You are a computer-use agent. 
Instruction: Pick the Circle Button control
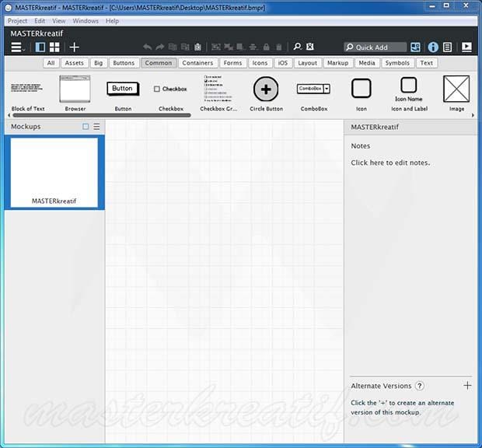[x=266, y=94]
